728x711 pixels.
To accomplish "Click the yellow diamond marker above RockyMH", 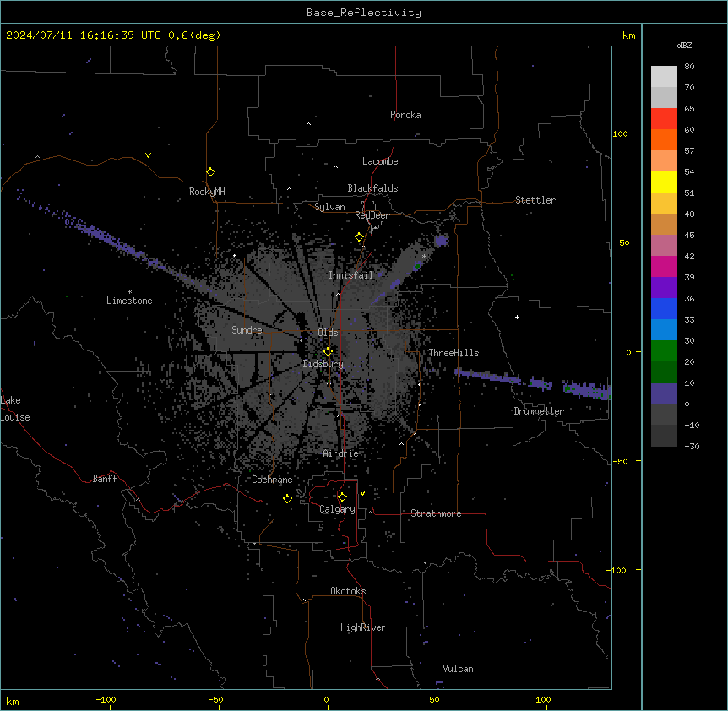I will pyautogui.click(x=211, y=172).
